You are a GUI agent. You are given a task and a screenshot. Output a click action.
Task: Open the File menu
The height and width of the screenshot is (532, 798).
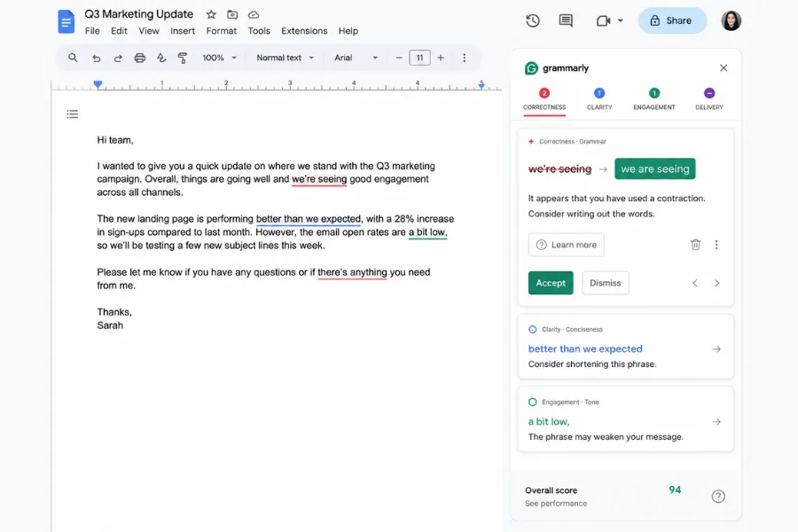[x=92, y=31]
